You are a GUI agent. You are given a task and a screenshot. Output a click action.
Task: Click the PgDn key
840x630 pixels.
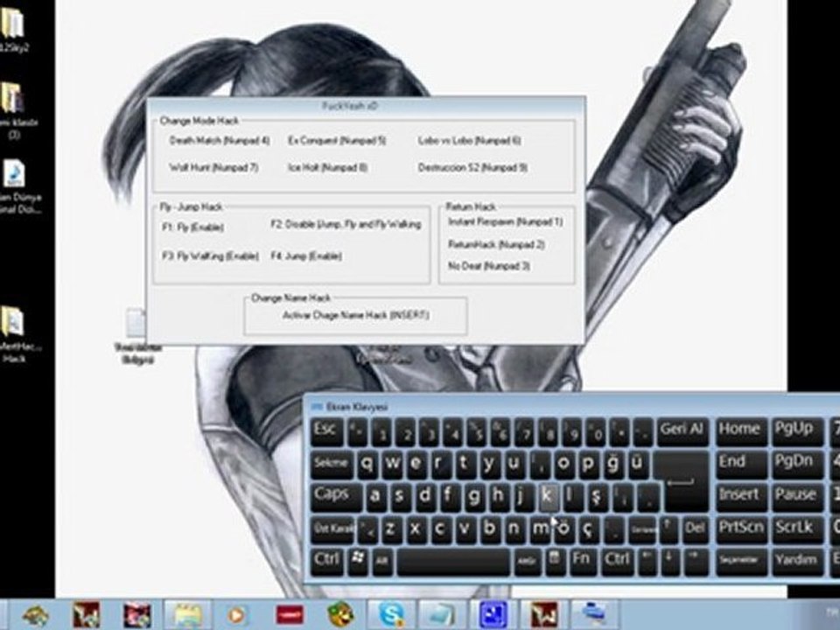click(796, 465)
